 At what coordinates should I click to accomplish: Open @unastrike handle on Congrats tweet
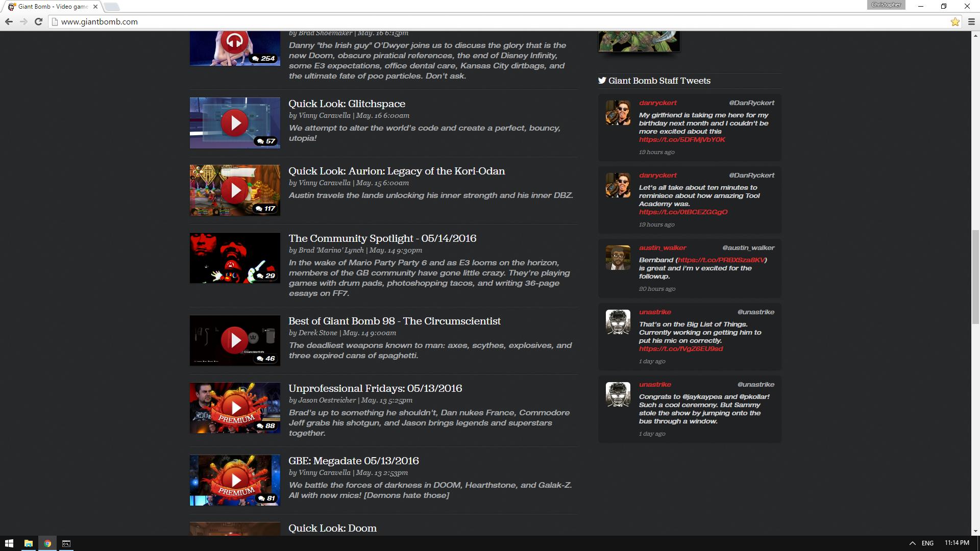[756, 385]
